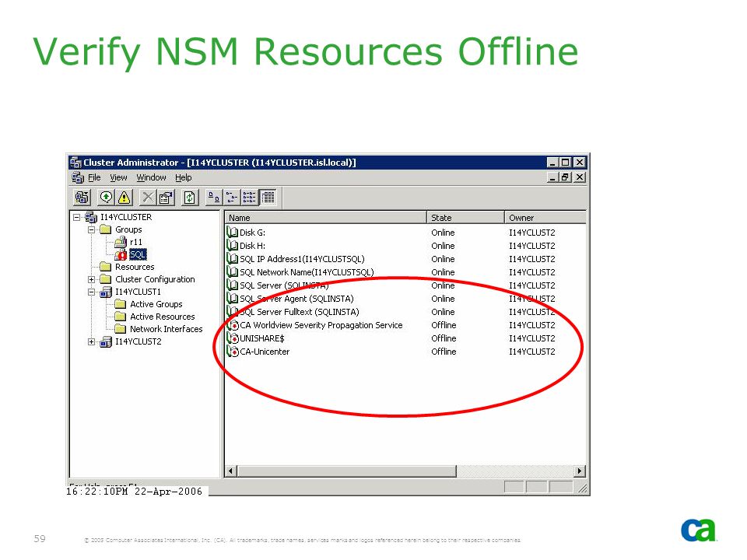
Task: Switch to Large Icons view
Action: tap(213, 197)
